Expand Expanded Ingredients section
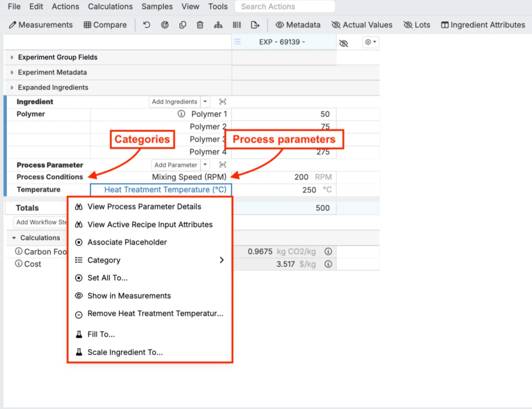532x409 pixels. (x=12, y=87)
